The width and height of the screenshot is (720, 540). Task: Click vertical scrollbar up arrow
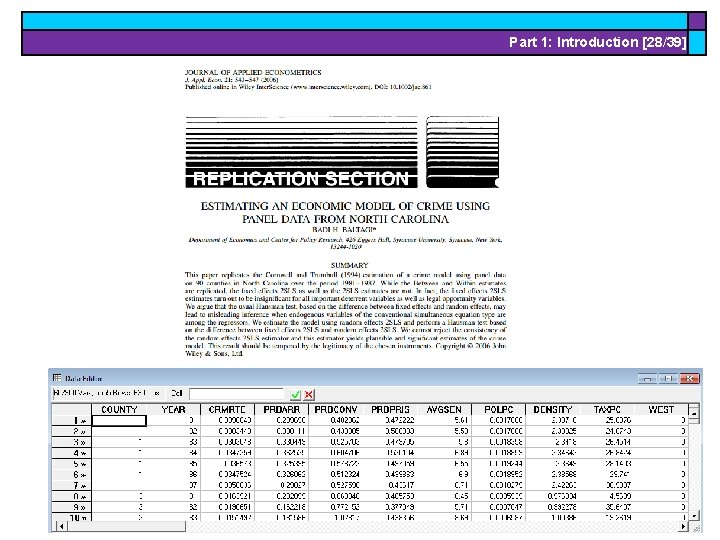(x=694, y=413)
